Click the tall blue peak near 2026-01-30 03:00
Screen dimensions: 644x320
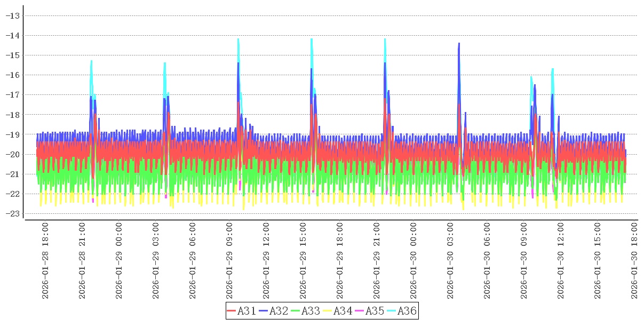pos(458,45)
